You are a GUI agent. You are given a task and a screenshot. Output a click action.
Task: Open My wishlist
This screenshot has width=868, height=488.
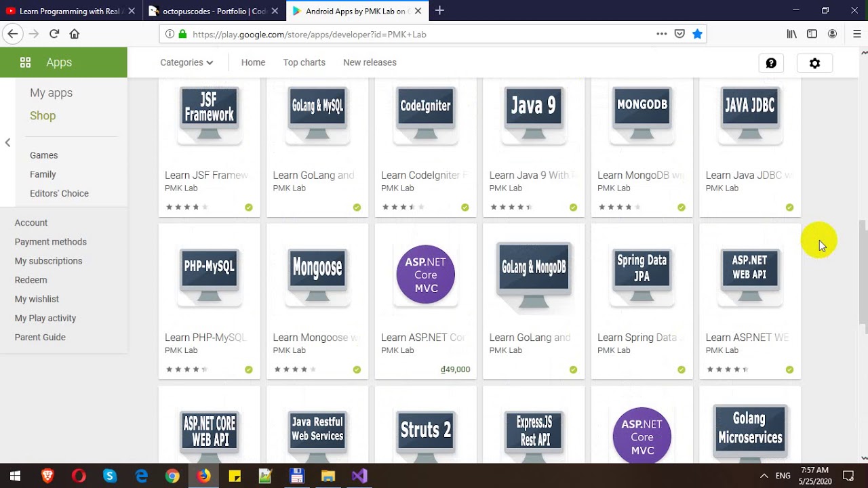pyautogui.click(x=37, y=299)
